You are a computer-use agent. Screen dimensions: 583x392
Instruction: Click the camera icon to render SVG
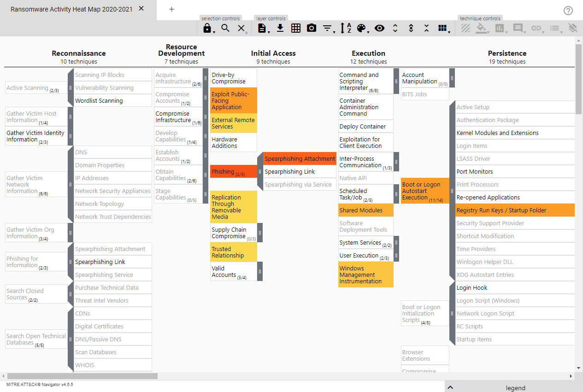(312, 28)
